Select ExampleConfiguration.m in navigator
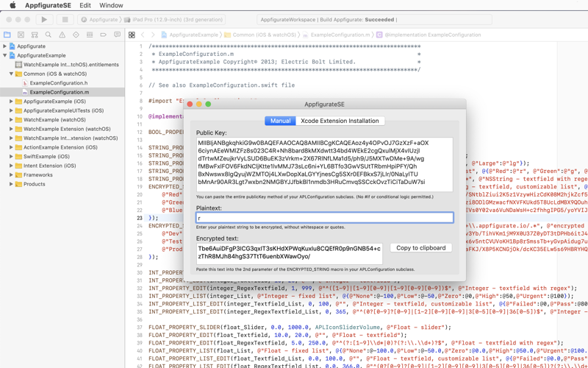Image resolution: width=588 pixels, height=368 pixels. click(x=62, y=92)
